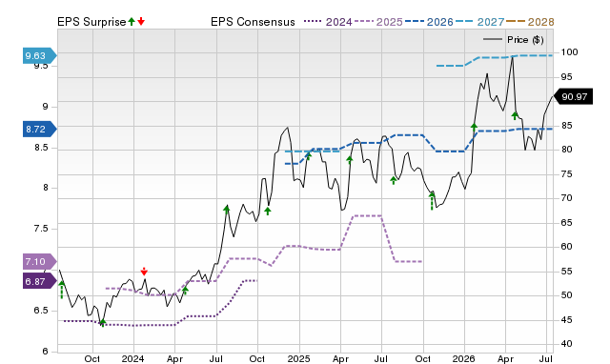Viewport: 610px width, 364px height.
Task: Click the red EPS miss marker on the price line
Action: point(144,272)
